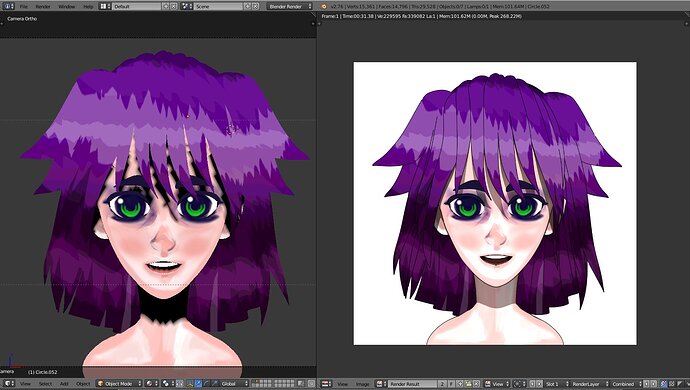Open the Combined pass dropdown
The image size is (690, 390).
coord(627,384)
